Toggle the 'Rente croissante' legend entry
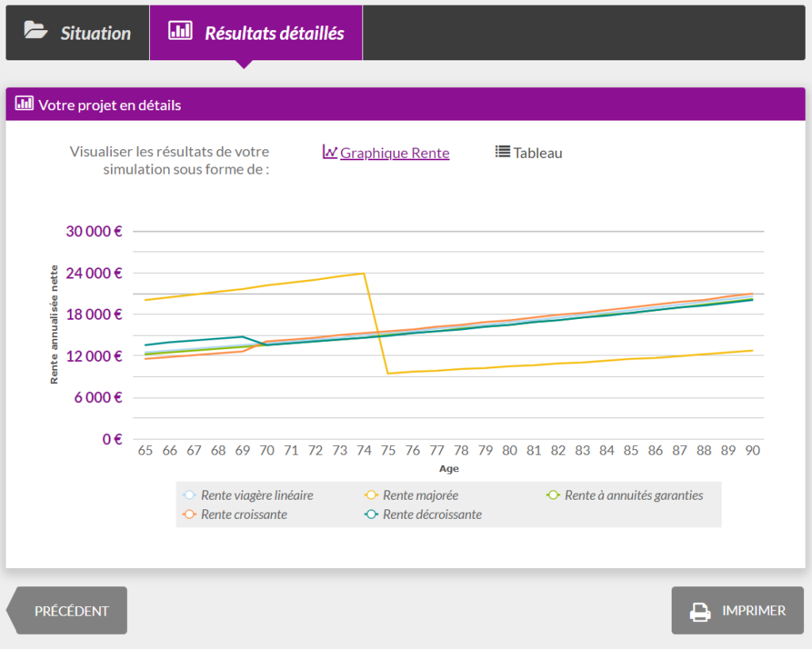Screen dimensions: 812x649 pos(244,514)
